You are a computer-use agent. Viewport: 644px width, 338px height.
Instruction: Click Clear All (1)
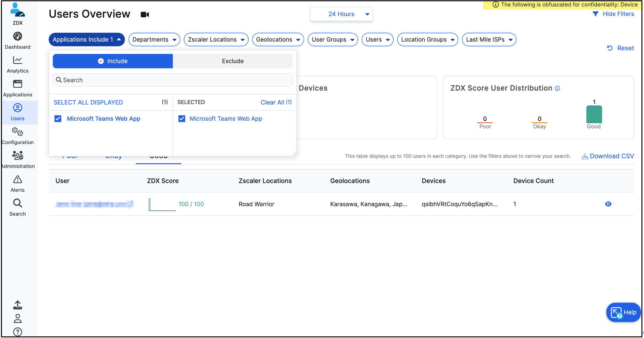pyautogui.click(x=276, y=102)
